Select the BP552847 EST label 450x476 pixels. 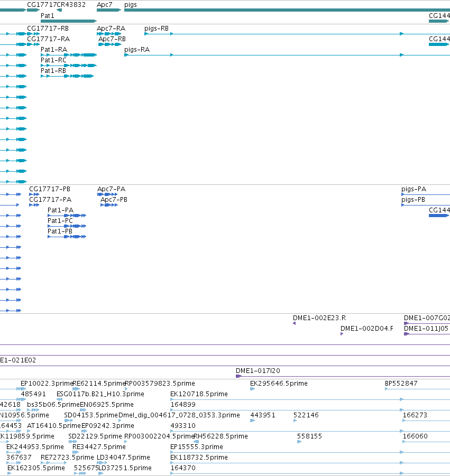click(401, 384)
